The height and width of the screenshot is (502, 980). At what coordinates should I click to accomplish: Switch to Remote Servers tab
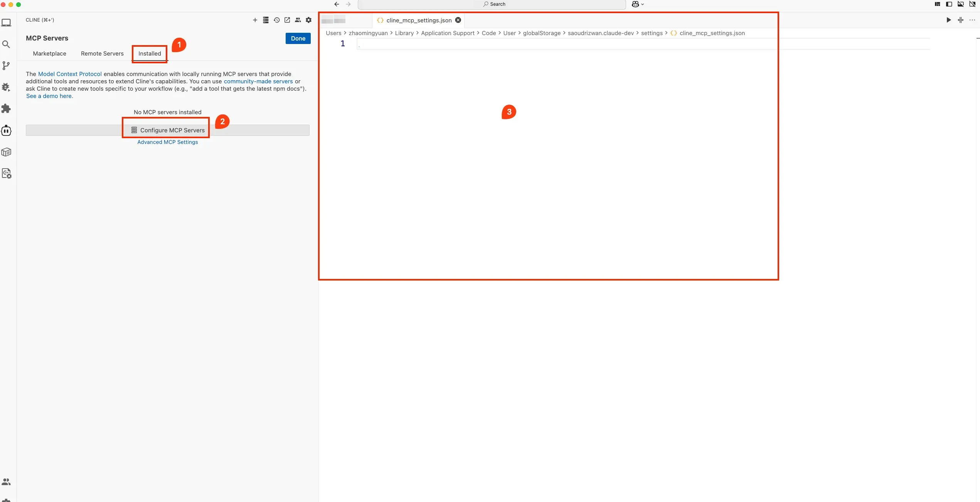coord(102,54)
